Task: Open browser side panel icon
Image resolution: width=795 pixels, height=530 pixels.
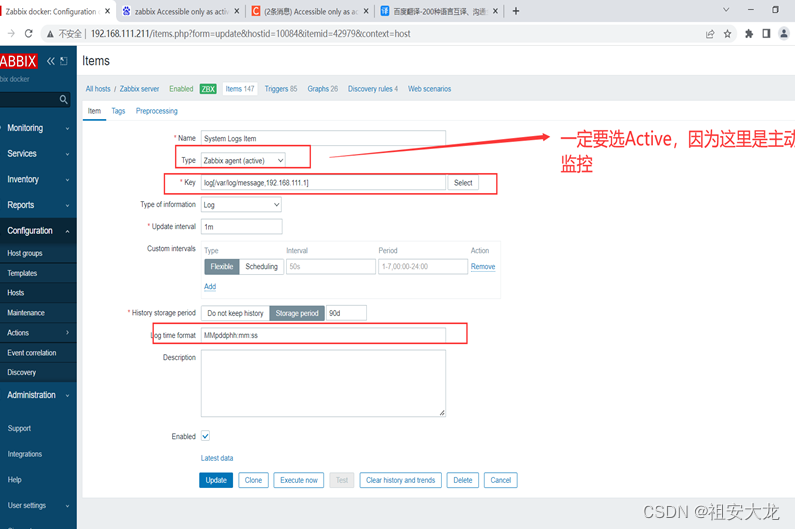Action: click(x=766, y=34)
